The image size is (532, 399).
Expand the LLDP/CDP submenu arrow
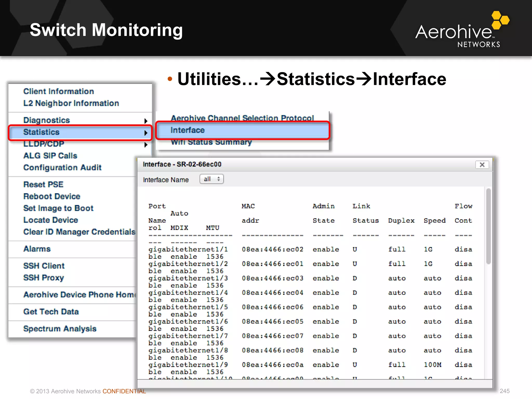(146, 145)
